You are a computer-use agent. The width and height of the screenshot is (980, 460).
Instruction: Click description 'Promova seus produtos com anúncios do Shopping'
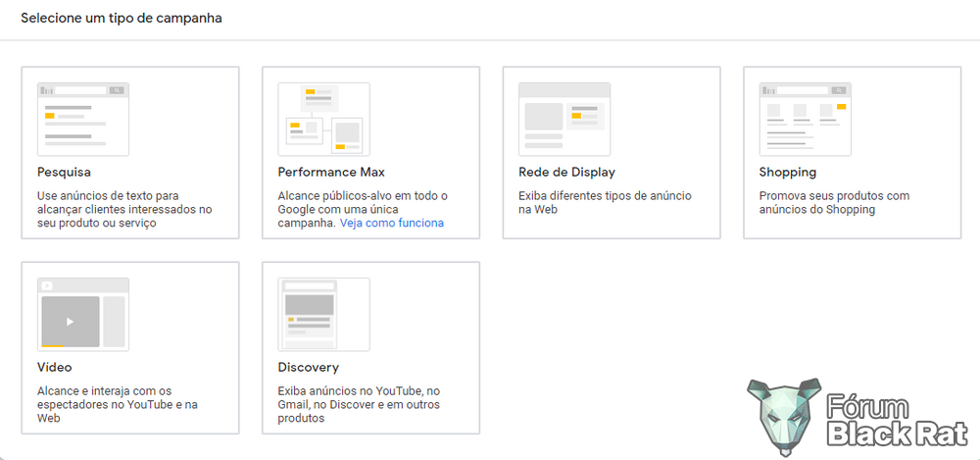click(834, 202)
